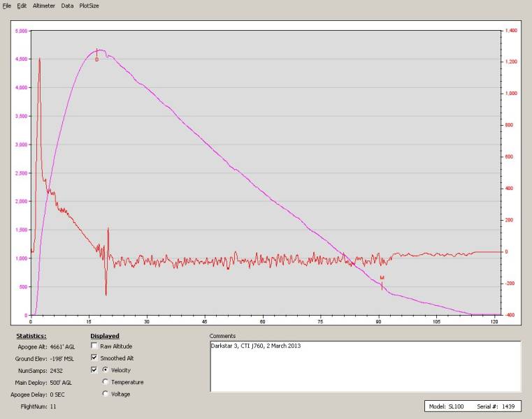
Task: Choose the Voltage radio option
Action: (106, 394)
